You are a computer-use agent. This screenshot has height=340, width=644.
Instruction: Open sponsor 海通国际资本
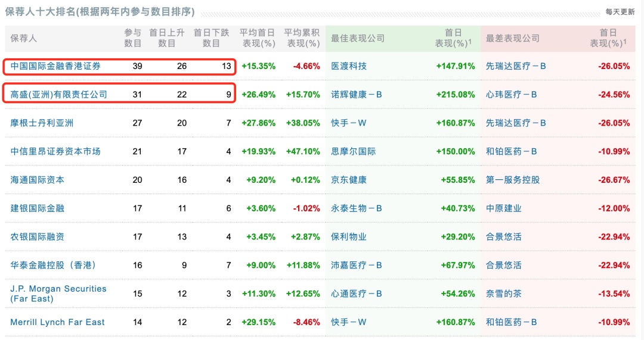pos(38,180)
